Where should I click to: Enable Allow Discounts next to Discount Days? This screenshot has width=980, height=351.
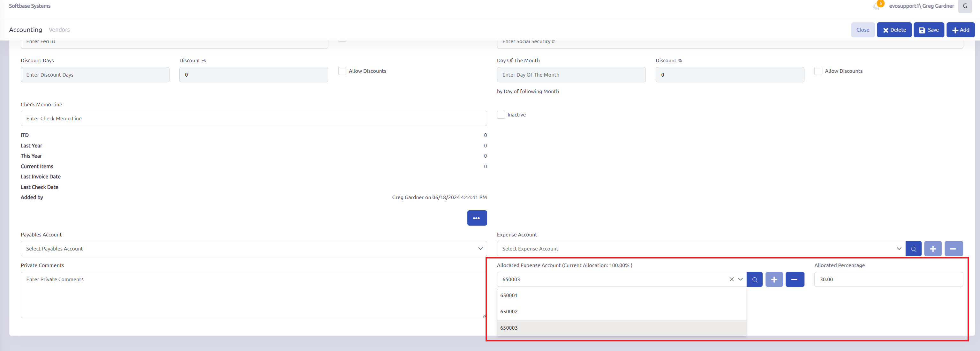pos(343,71)
